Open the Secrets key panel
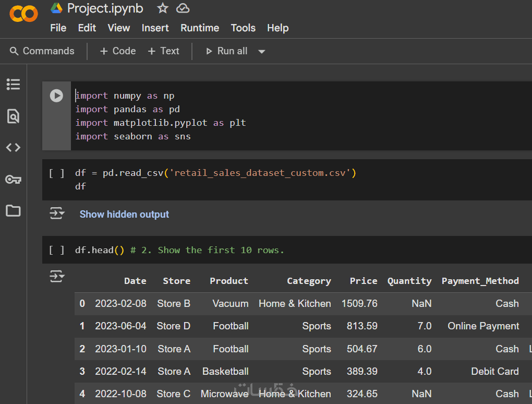532x404 pixels. pyautogui.click(x=13, y=180)
